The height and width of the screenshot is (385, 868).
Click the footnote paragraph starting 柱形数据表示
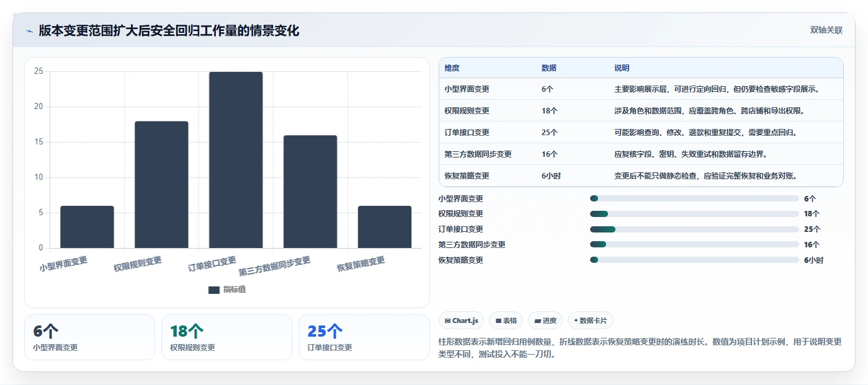coord(640,348)
